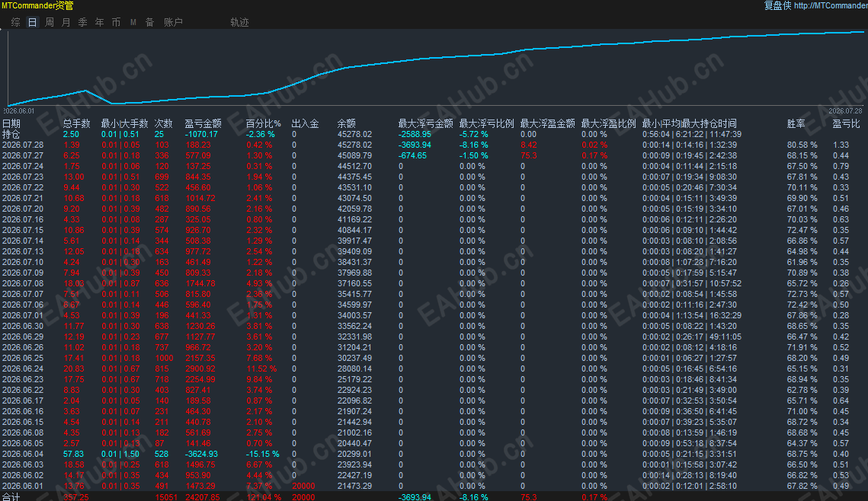Click the 45089.79 balance value

[355, 155]
